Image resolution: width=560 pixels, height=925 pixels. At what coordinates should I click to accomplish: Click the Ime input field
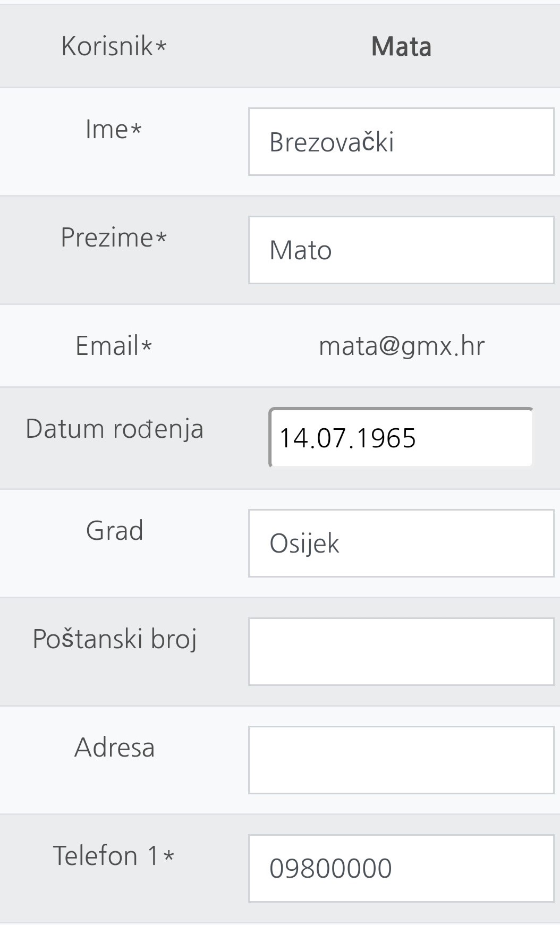pyautogui.click(x=401, y=142)
